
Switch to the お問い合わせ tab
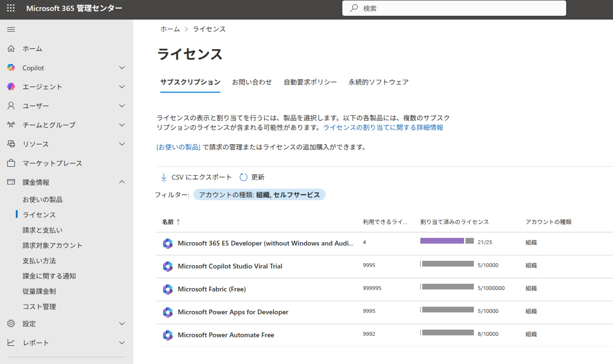[252, 82]
